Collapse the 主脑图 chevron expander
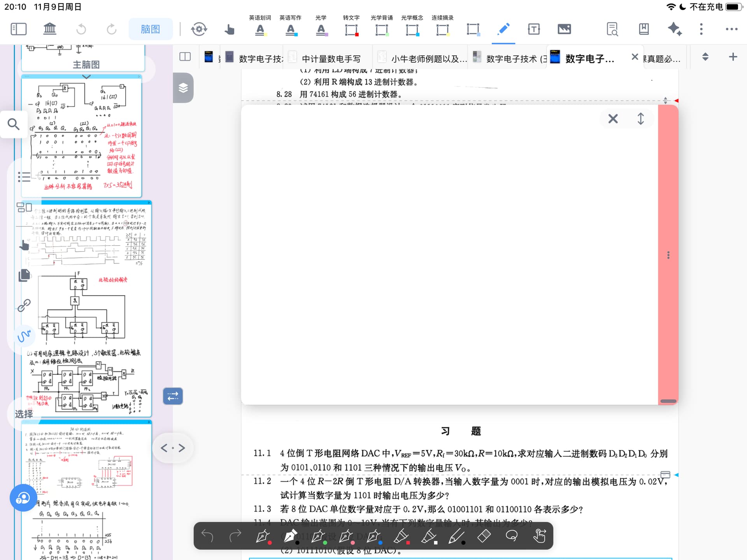The height and width of the screenshot is (560, 747). pyautogui.click(x=86, y=77)
